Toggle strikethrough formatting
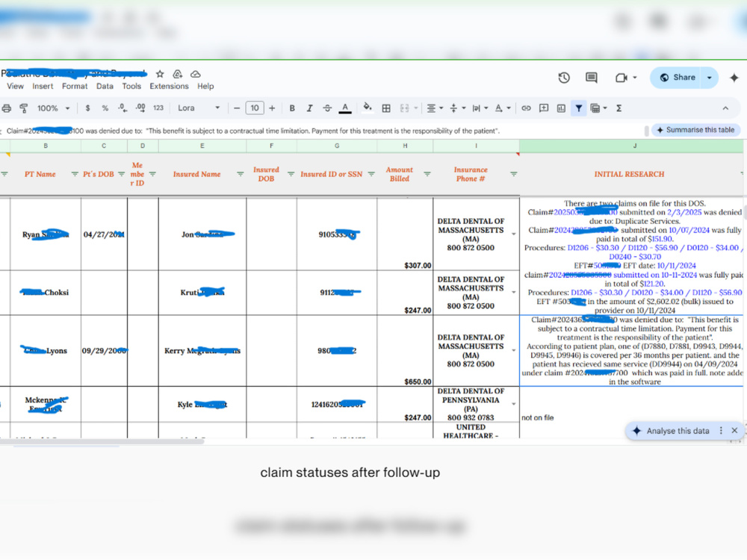The width and height of the screenshot is (747, 560). point(327,108)
